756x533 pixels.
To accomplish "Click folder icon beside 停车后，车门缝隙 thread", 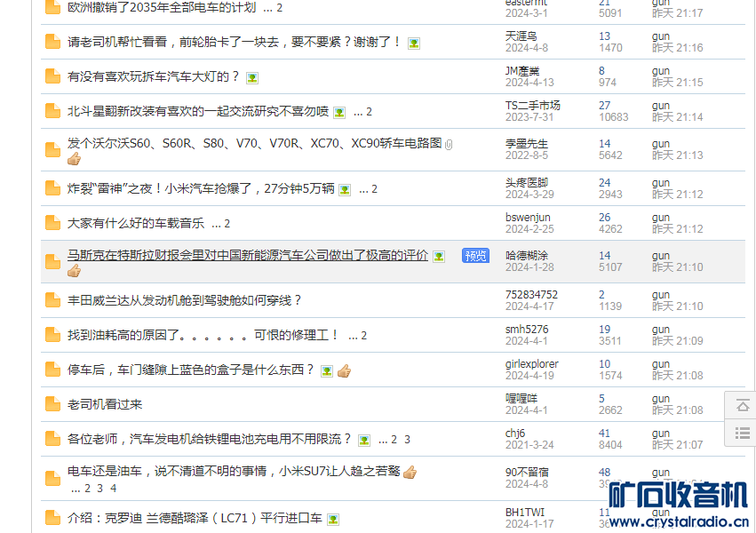I will (52, 370).
